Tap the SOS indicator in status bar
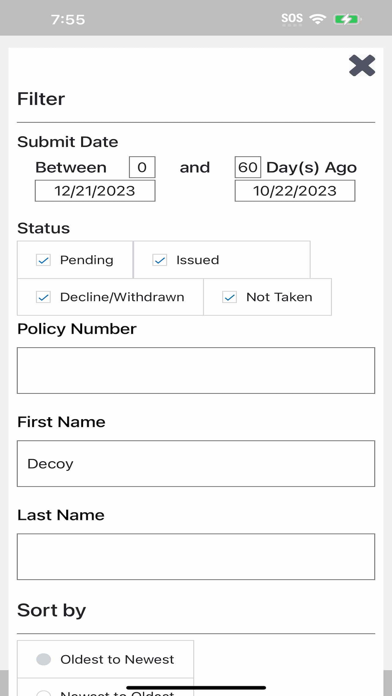Viewport: 392px width, 696px height. 292,19
